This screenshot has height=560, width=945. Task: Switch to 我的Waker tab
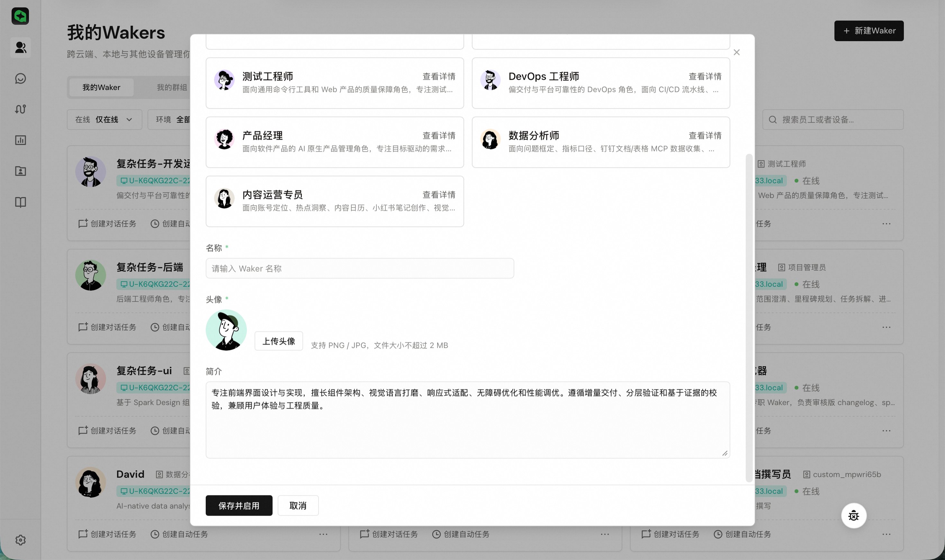tap(102, 87)
